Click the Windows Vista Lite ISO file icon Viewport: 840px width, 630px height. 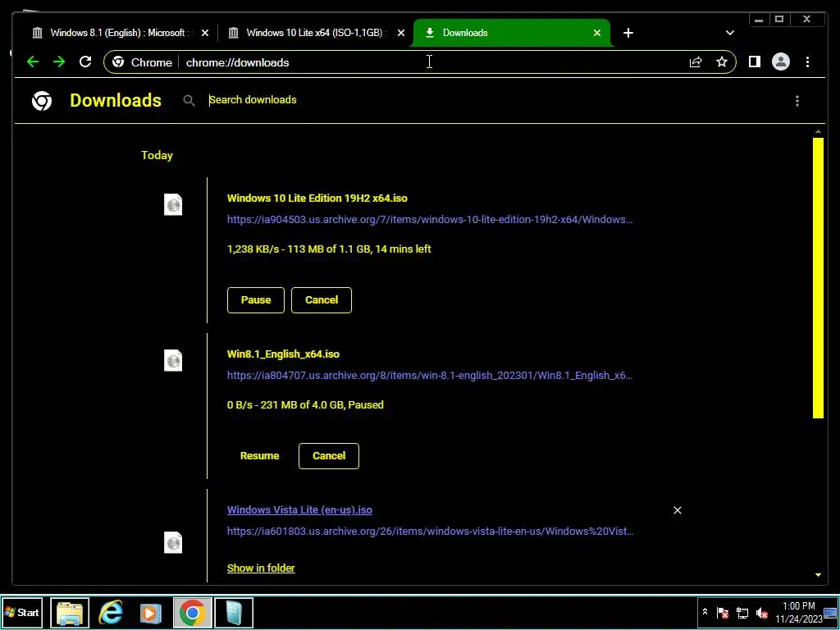(x=173, y=543)
